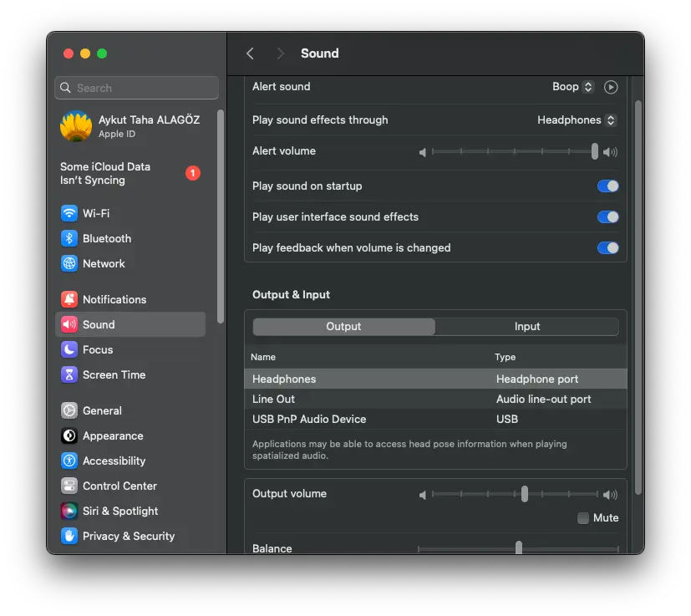Toggle Play feedback when volume is changed
691x616 pixels.
607,247
